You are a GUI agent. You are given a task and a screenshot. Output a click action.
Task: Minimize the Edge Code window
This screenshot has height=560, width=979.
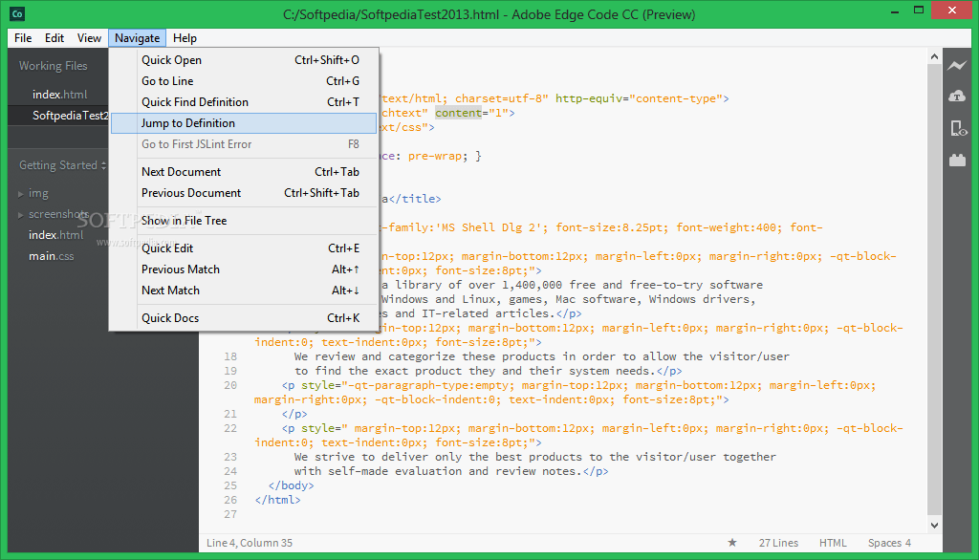895,11
